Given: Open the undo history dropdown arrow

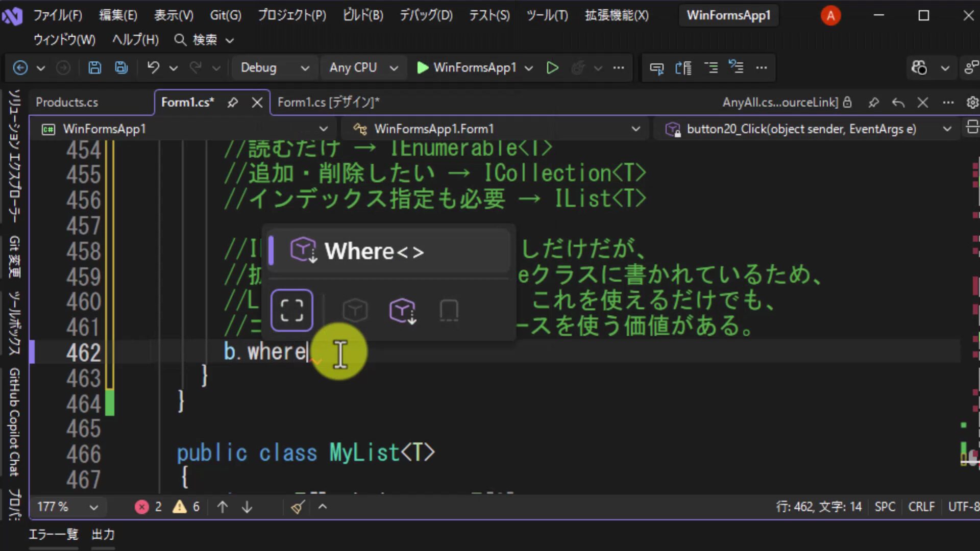Looking at the screenshot, I should click(x=174, y=68).
